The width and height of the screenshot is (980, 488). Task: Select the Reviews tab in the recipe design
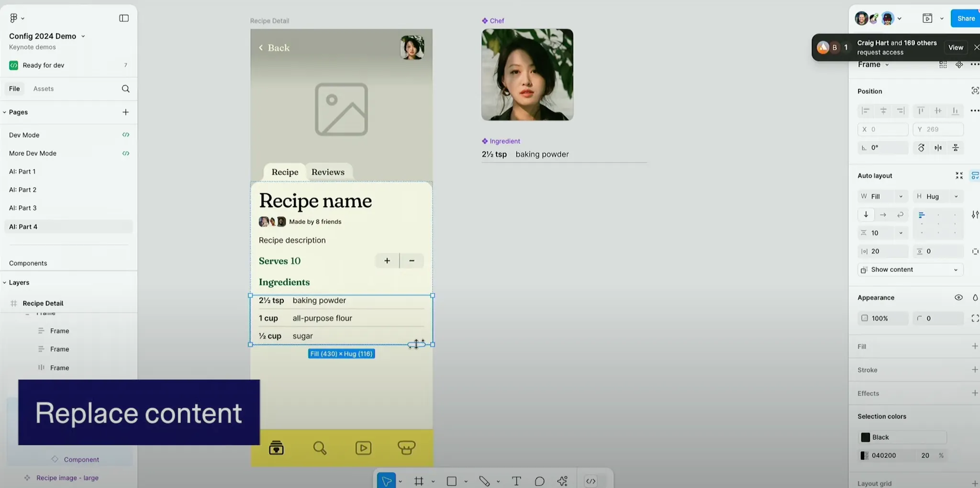coord(328,172)
